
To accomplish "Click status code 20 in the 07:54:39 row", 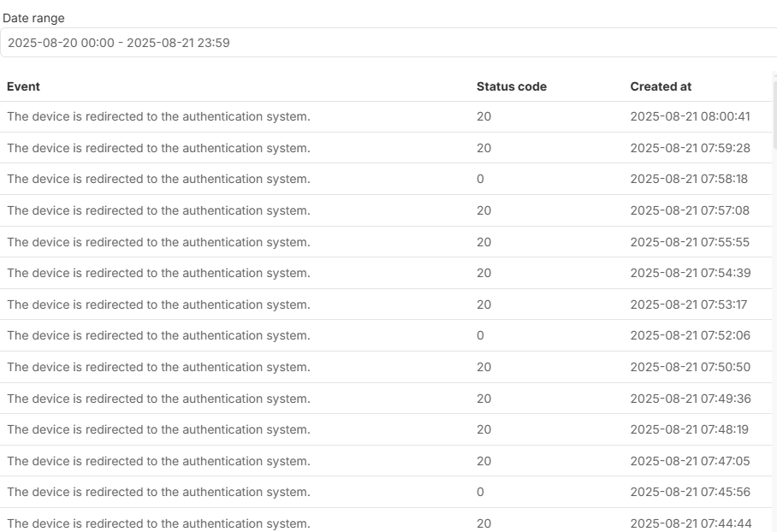I will pos(484,274).
